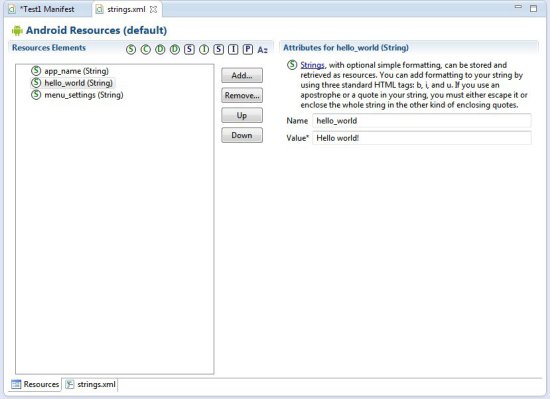
Task: Click the Remove... button
Action: coord(242,95)
